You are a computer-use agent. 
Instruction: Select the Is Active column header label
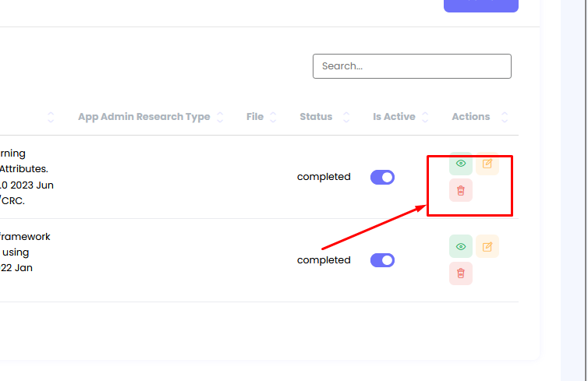[394, 117]
